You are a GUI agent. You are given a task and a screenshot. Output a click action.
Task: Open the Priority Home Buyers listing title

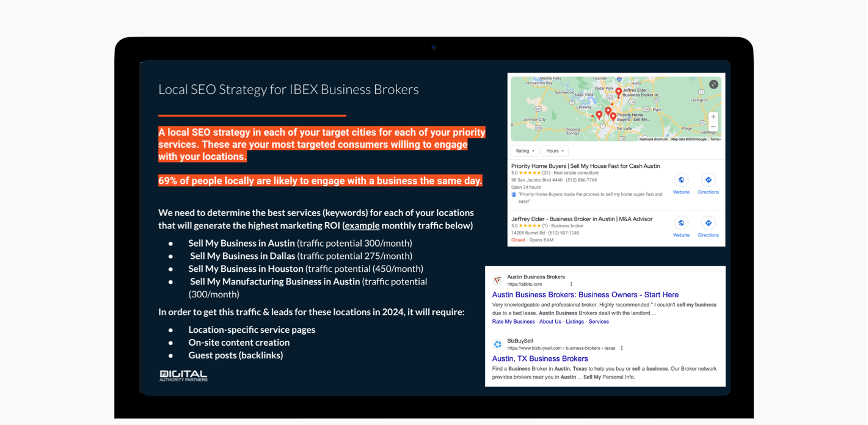pos(585,166)
